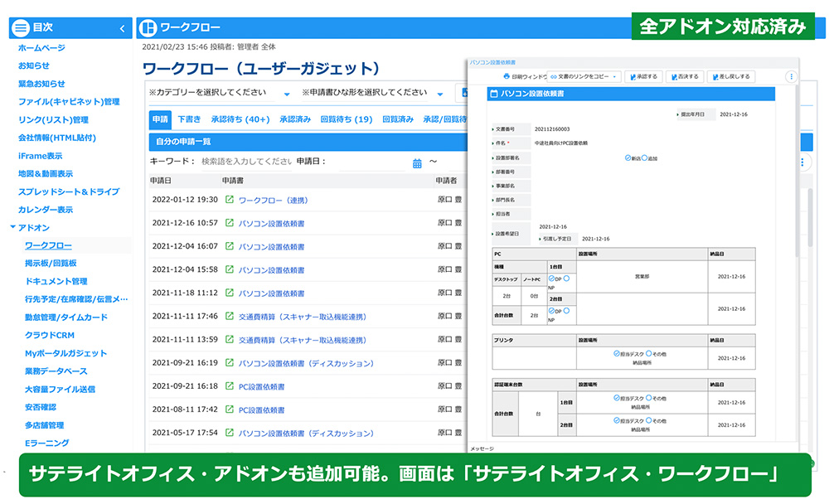Click the document panel vertical scrollbar
The image size is (829, 504).
[796, 169]
